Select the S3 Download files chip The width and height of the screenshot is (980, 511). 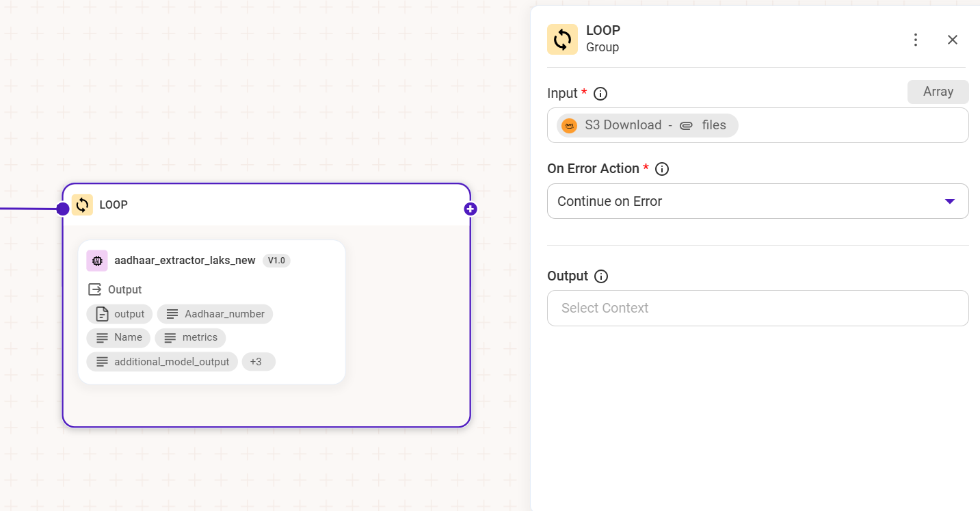point(647,125)
